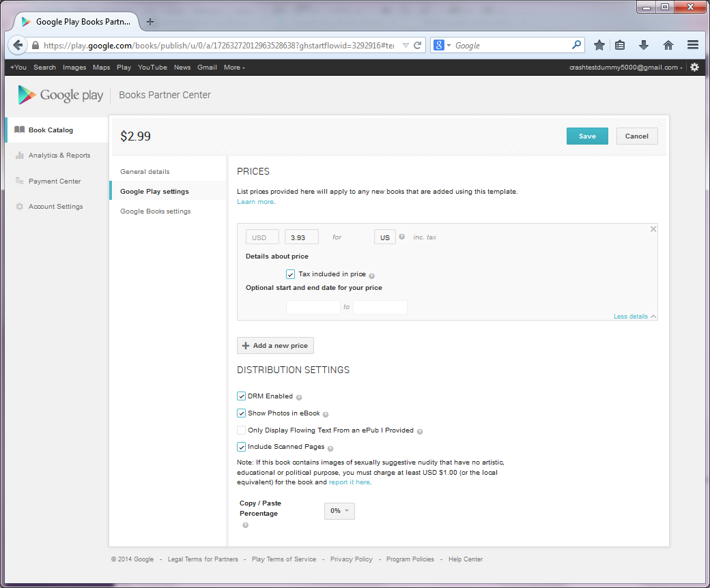
Task: Follow the report it here link
Action: click(x=349, y=482)
